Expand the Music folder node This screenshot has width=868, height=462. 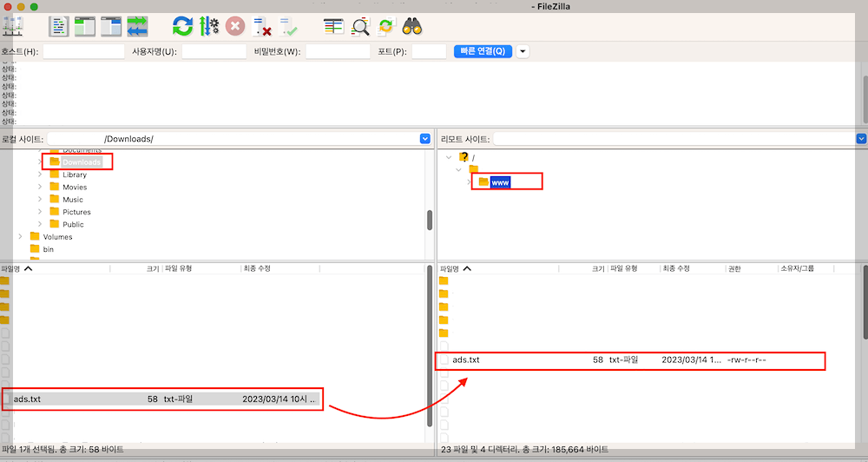(40, 200)
